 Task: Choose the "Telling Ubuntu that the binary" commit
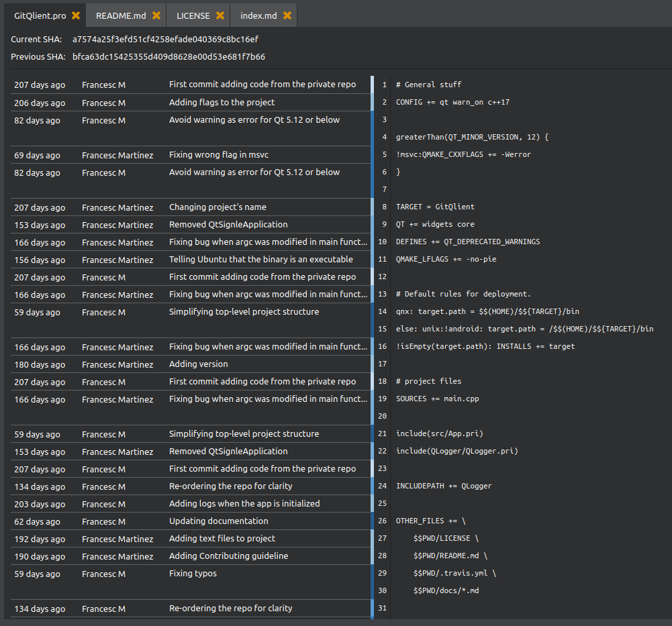pos(260,260)
